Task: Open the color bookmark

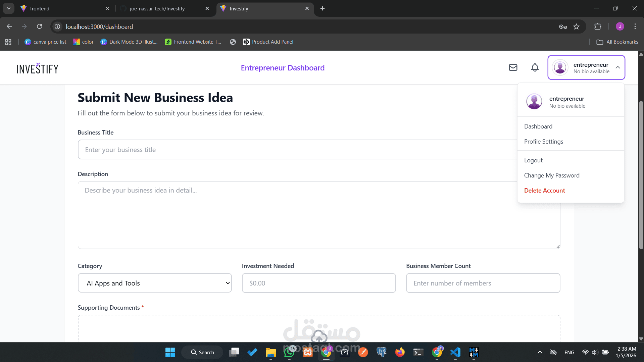Action: 84,42
